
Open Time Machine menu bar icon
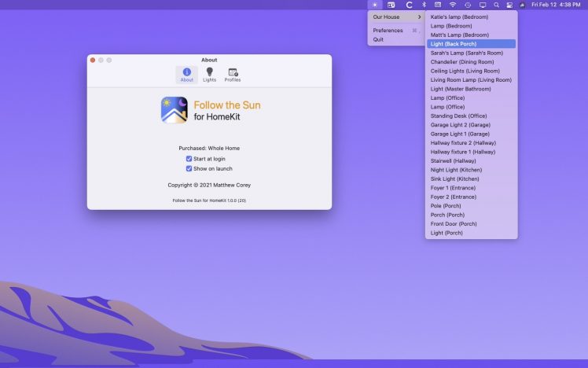coord(467,5)
